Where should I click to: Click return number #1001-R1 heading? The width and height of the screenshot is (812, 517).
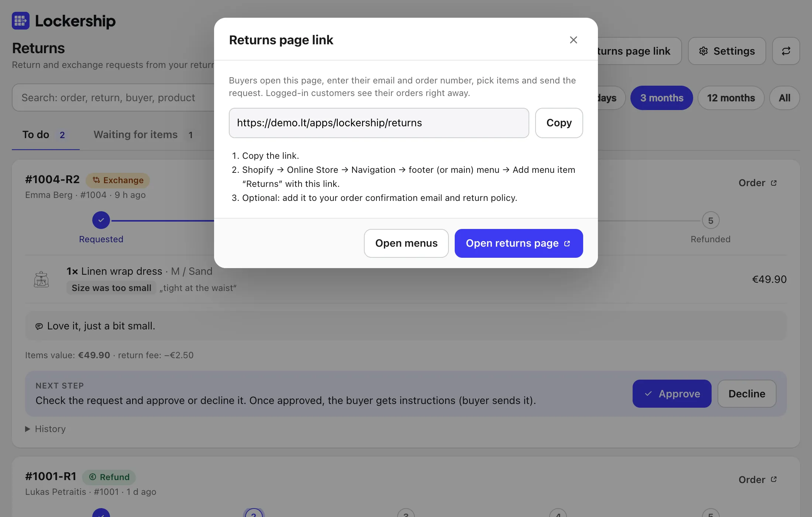[x=51, y=476]
